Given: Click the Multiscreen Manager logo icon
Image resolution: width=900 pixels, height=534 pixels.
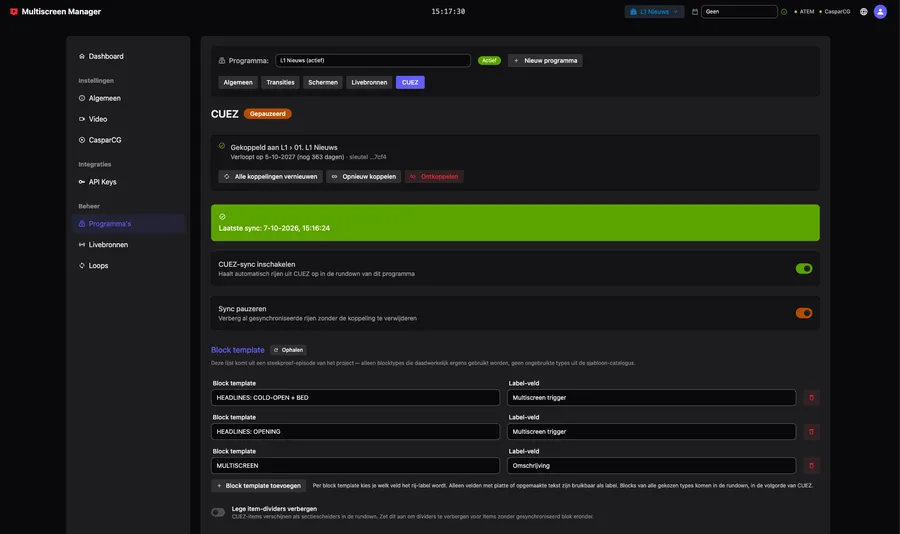Looking at the screenshot, I should point(14,11).
